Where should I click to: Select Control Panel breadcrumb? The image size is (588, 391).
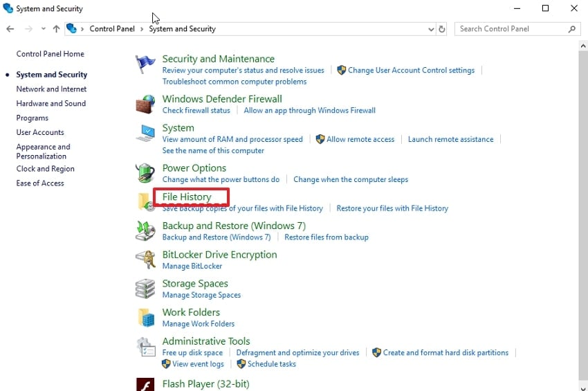coord(112,29)
